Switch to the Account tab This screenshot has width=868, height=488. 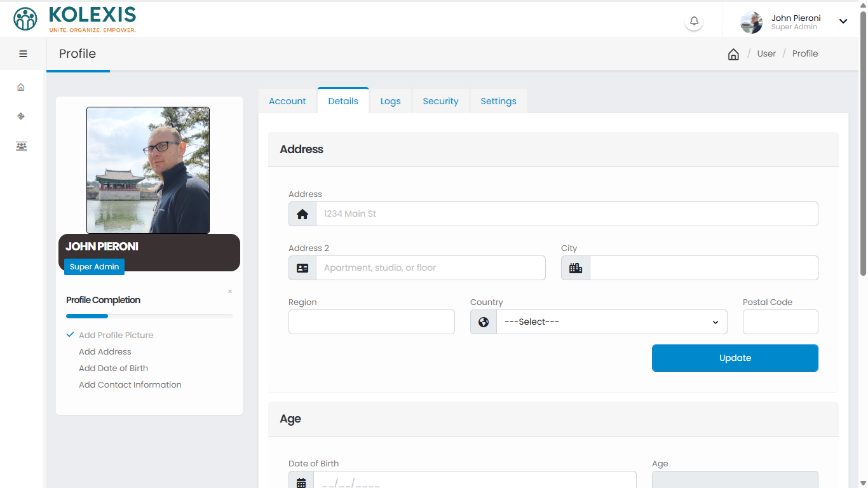pyautogui.click(x=287, y=101)
